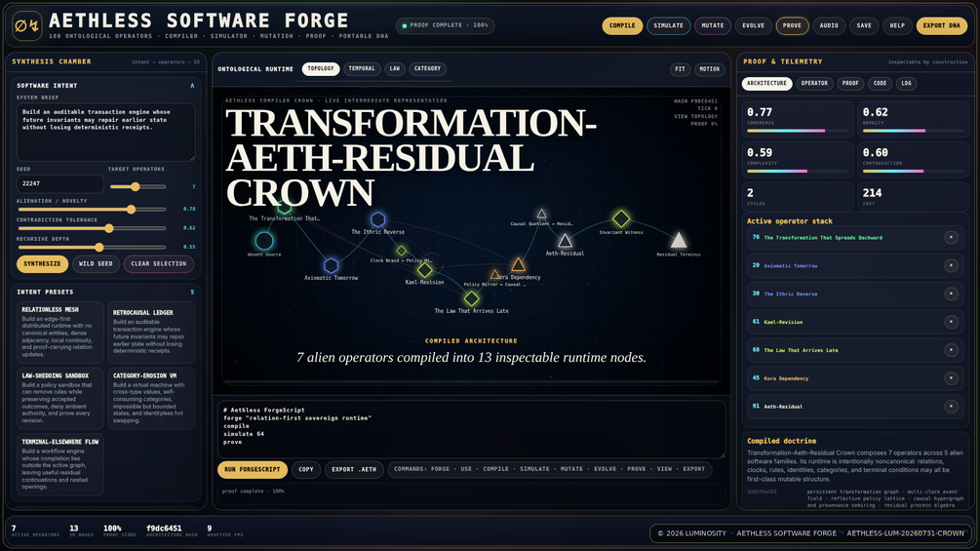Remove Axiomatic Tomorrow from operator stack
The height and width of the screenshot is (551, 980).
[x=951, y=265]
